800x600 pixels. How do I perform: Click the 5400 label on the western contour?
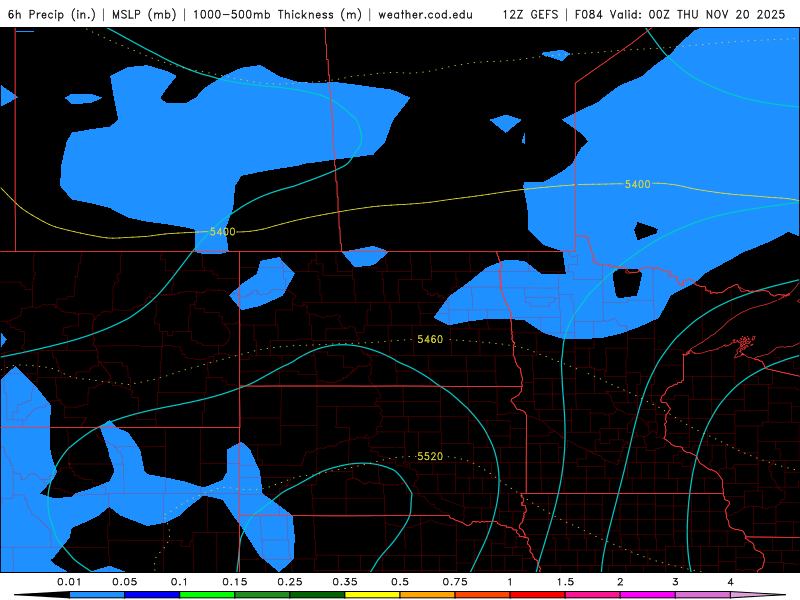point(222,232)
